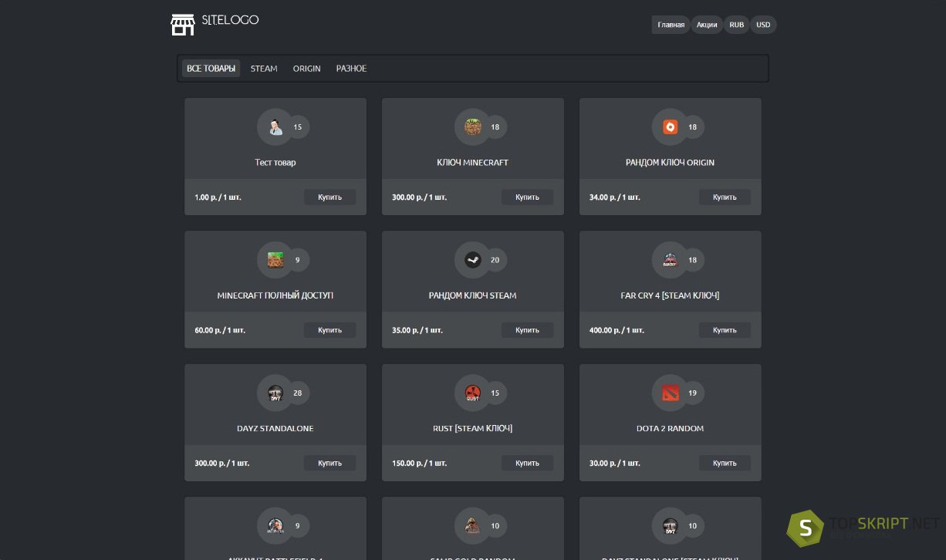Viewport: 946px width, 560px height.
Task: Switch currency to USD
Action: [763, 25]
